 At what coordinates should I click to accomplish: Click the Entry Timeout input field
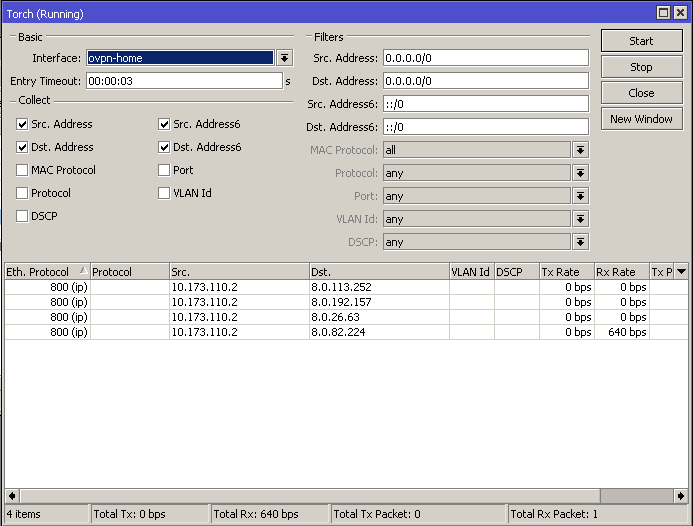pyautogui.click(x=183, y=81)
